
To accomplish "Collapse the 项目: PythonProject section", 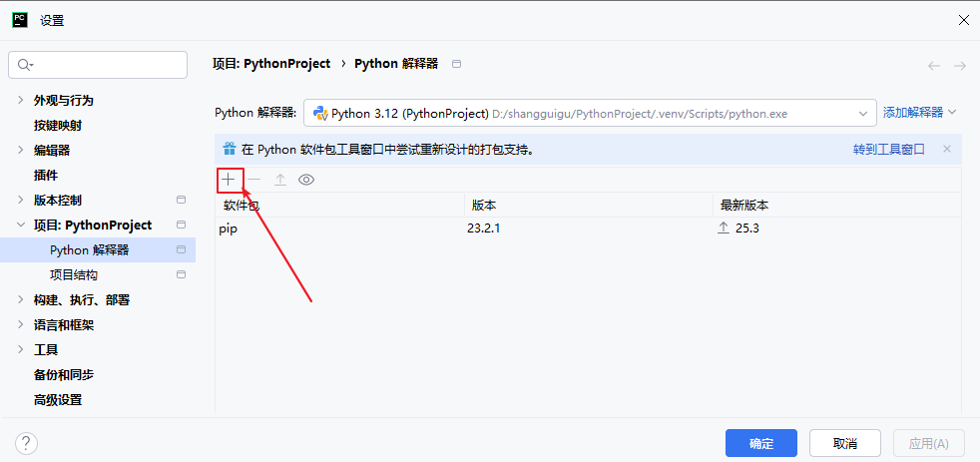I will [21, 226].
